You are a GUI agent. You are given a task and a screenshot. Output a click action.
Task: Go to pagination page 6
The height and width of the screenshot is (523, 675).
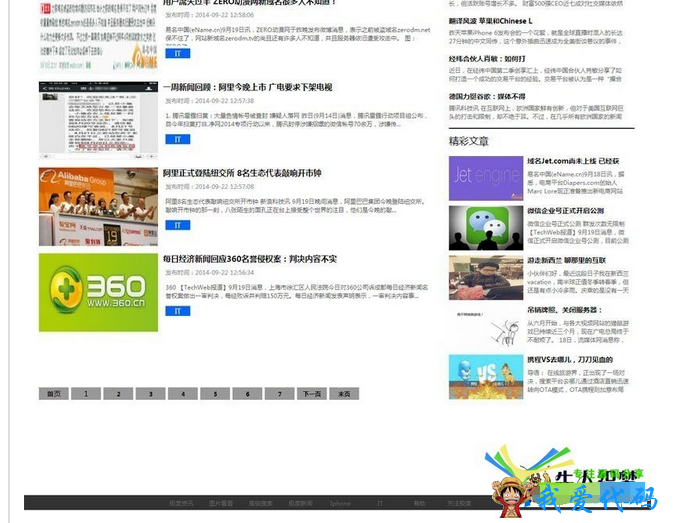(x=247, y=393)
